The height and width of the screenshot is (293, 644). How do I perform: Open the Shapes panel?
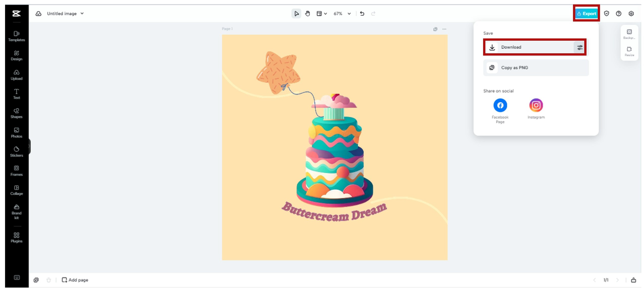tap(17, 113)
